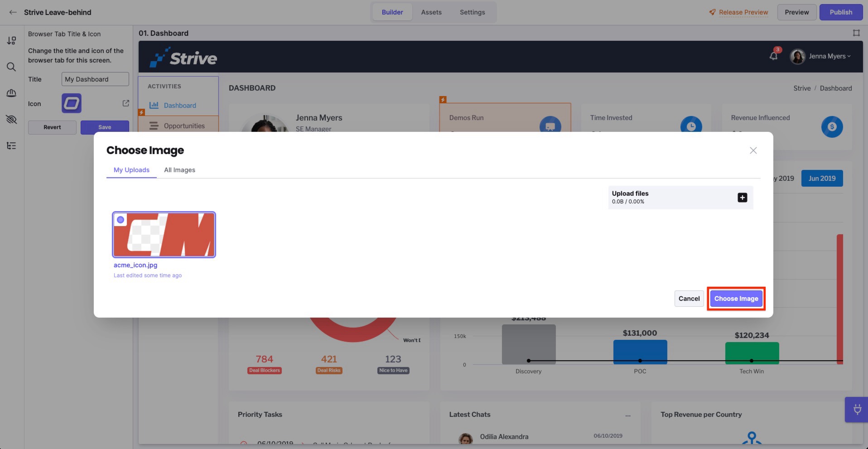Screen dimensions: 868x449
Task: Open the search sidebar icon
Action: [11, 67]
